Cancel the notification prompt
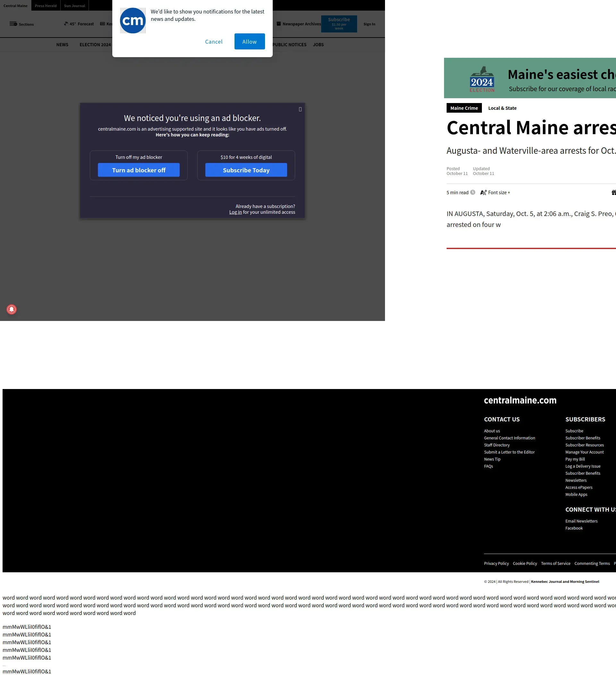Viewport: 616px width, 675px height. pyautogui.click(x=214, y=41)
